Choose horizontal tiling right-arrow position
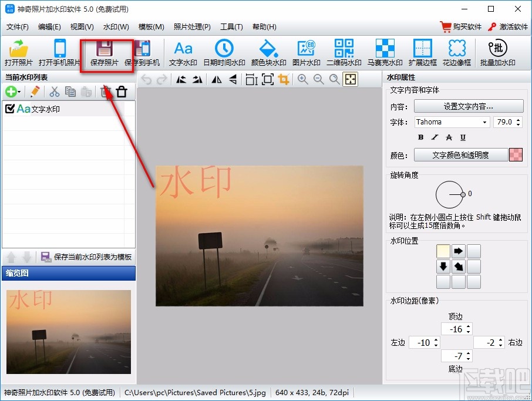 459,251
